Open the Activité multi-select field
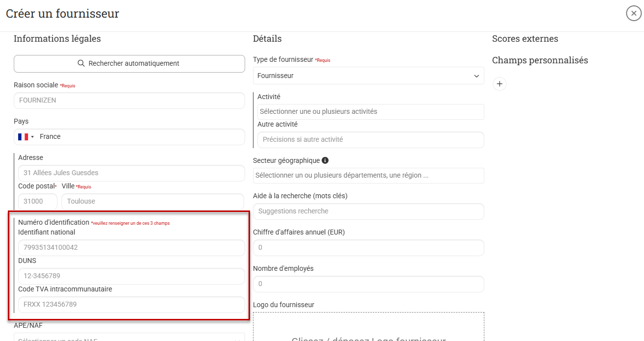This screenshot has width=644, height=341. coord(371,112)
